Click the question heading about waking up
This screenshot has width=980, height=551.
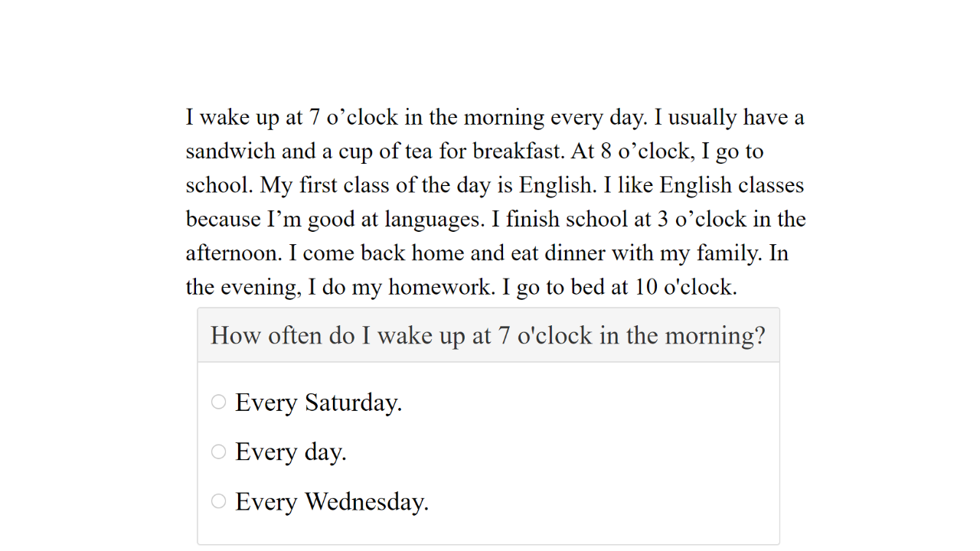click(488, 335)
